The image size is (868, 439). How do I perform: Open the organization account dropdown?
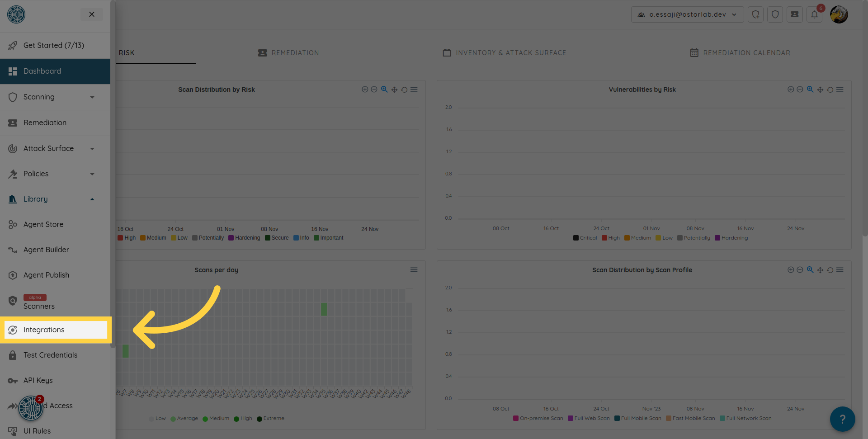tap(687, 14)
